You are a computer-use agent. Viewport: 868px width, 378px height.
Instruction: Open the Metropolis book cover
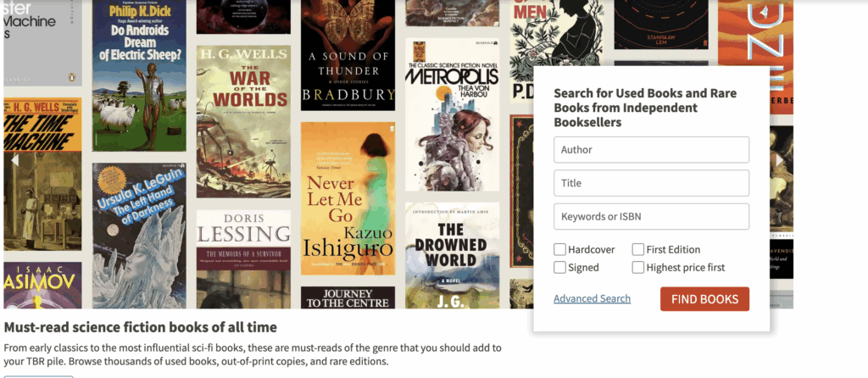(x=453, y=114)
